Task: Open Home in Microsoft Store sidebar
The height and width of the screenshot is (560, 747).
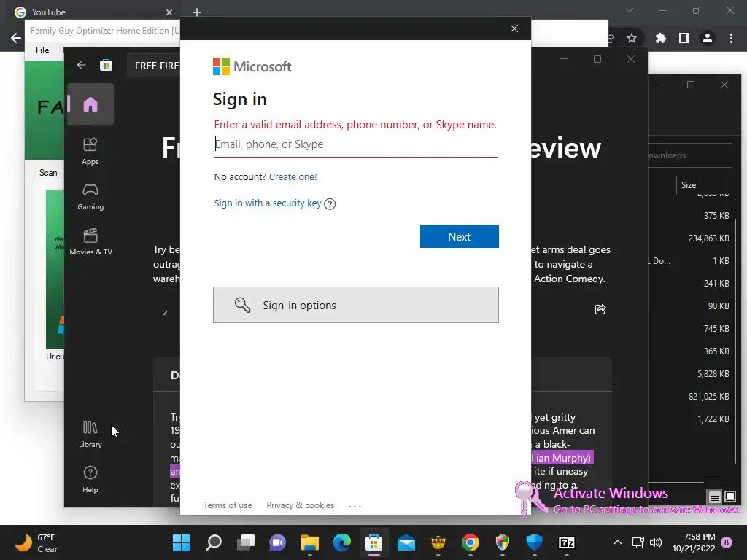Action: click(x=90, y=104)
